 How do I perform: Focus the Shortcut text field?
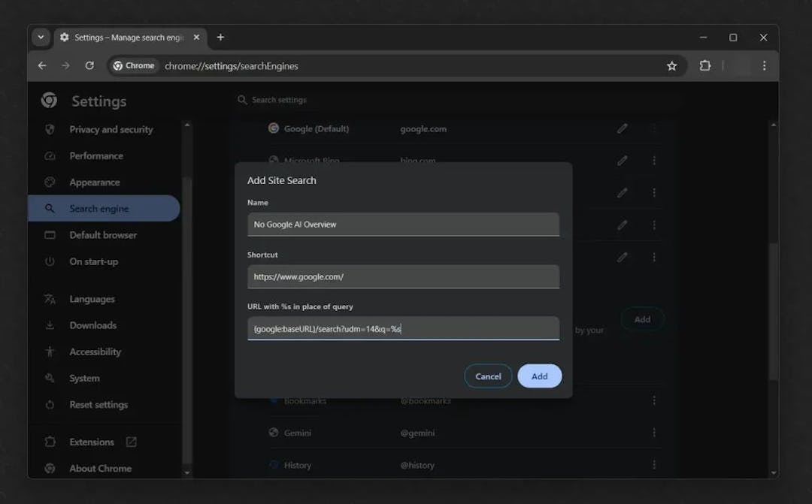403,276
